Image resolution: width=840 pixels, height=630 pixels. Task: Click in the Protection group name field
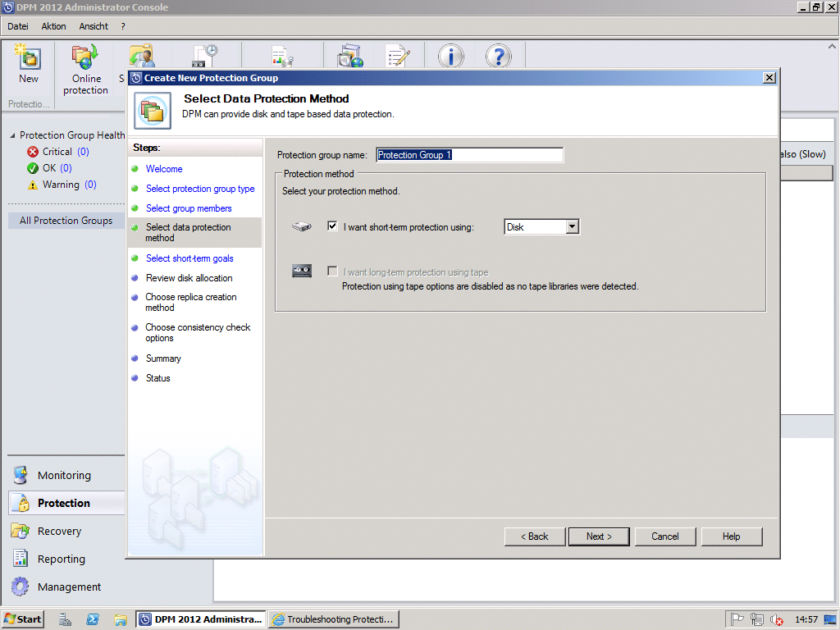(469, 155)
